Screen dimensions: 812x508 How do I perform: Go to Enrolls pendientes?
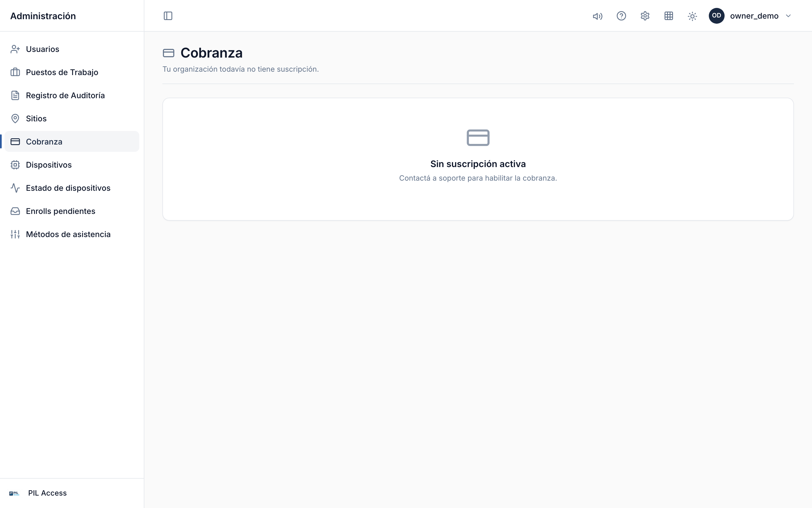click(72, 211)
